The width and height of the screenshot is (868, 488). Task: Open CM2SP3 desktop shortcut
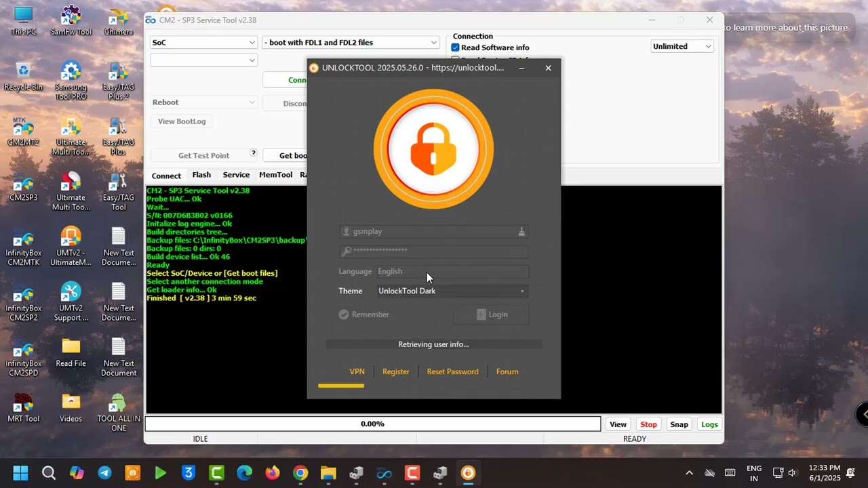[x=23, y=187]
